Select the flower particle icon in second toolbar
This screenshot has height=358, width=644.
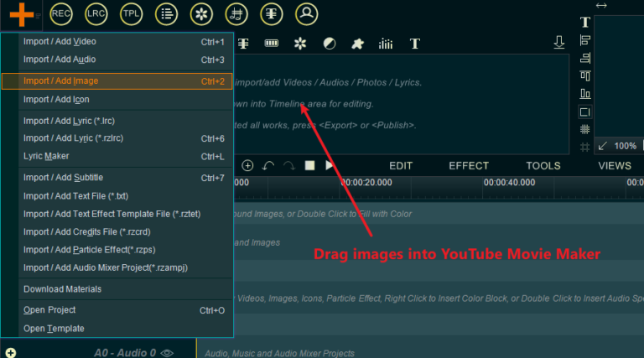pos(300,43)
